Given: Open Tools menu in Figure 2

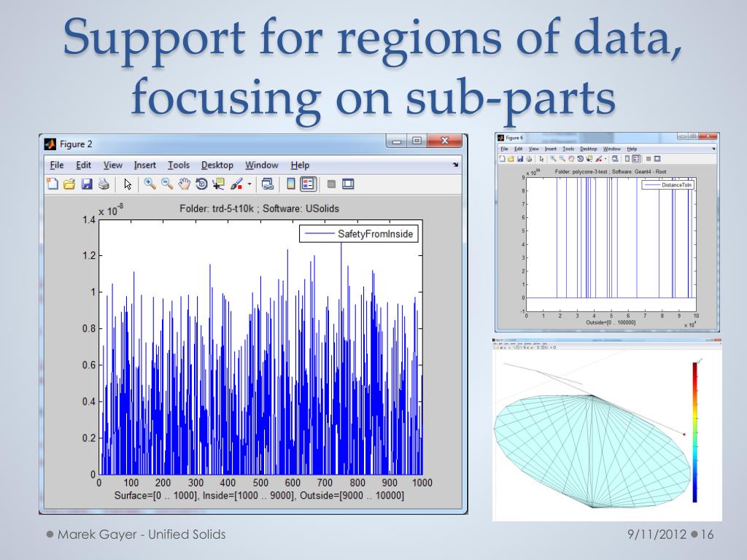Looking at the screenshot, I should point(179,165).
